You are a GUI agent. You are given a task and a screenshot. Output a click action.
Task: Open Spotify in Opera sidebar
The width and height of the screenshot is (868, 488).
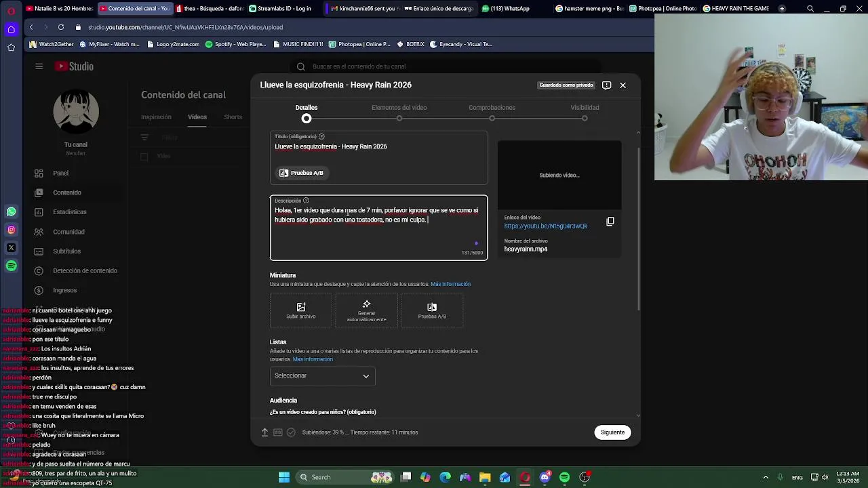[x=11, y=266]
